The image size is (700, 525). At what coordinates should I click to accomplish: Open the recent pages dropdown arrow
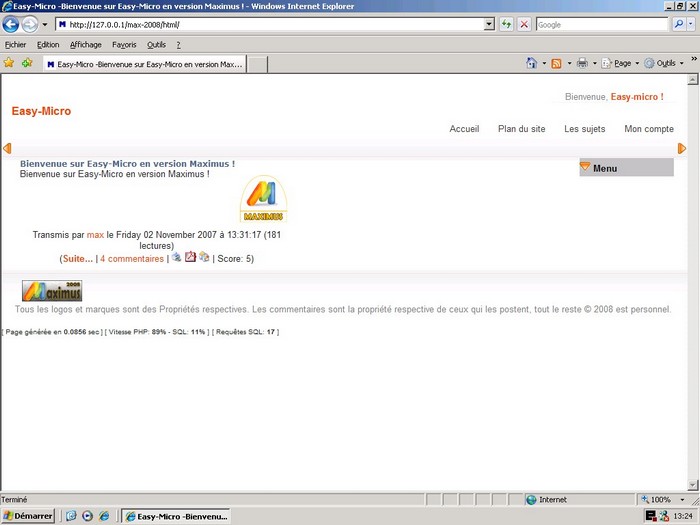click(45, 25)
